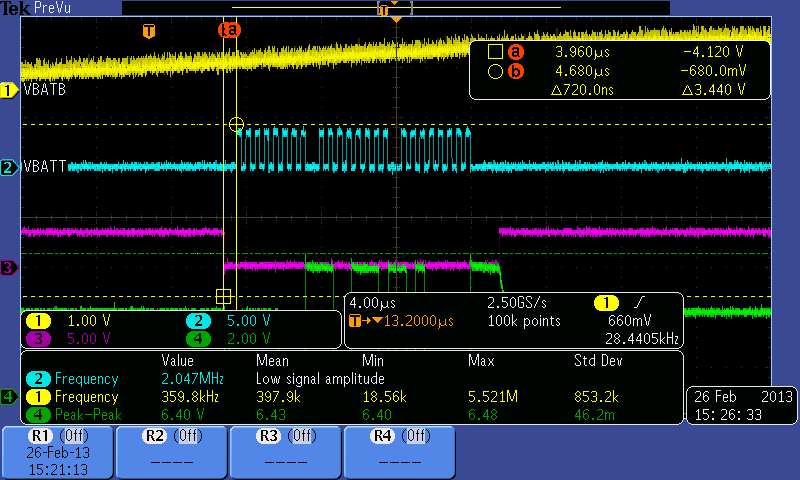Click the -680.0mV cursor b voltage
Image resolution: width=800 pixels, height=480 pixels.
tap(713, 71)
